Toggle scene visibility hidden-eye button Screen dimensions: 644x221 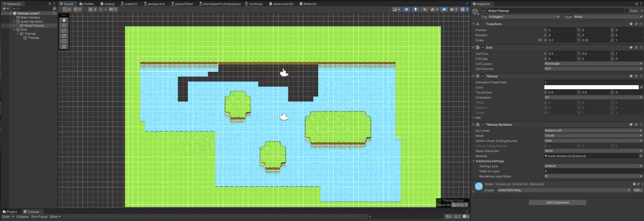444,9
